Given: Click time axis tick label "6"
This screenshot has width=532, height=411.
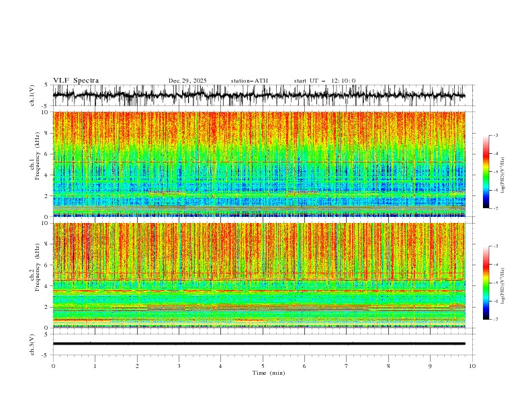Looking at the screenshot, I should [304, 366].
